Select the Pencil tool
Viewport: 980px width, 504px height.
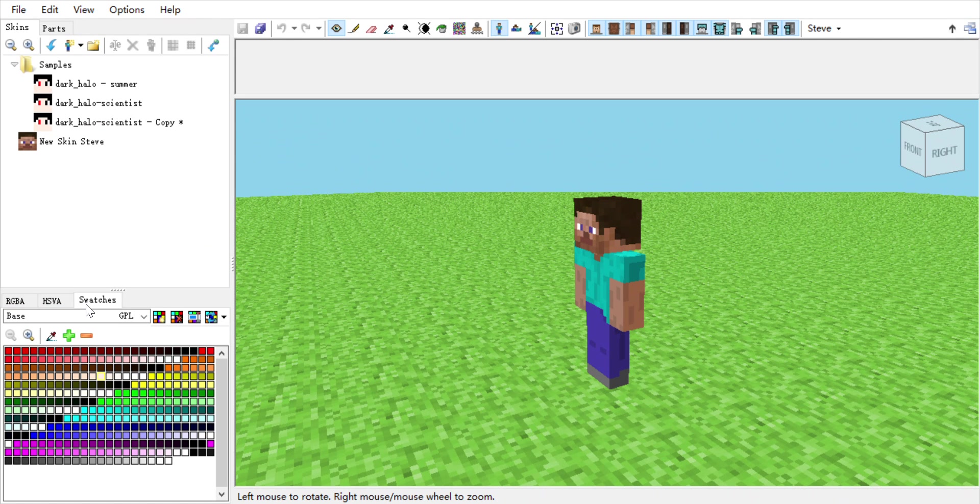pyautogui.click(x=354, y=29)
